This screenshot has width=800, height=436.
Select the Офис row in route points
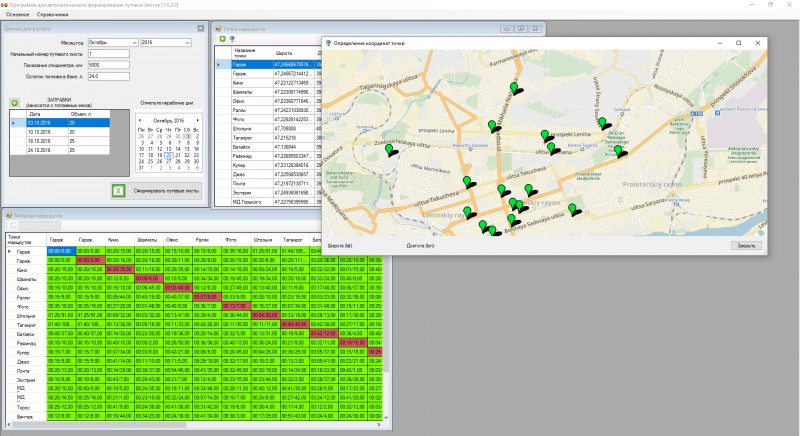click(x=269, y=101)
